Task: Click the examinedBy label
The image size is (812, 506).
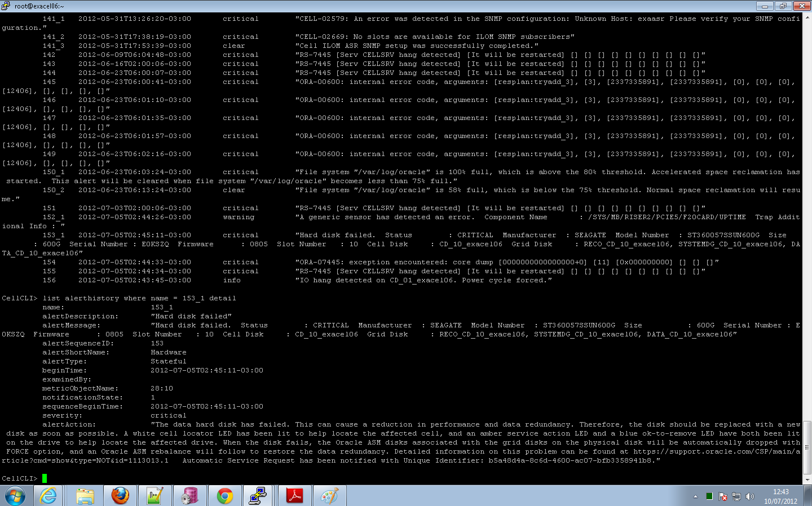Action: tap(67, 379)
